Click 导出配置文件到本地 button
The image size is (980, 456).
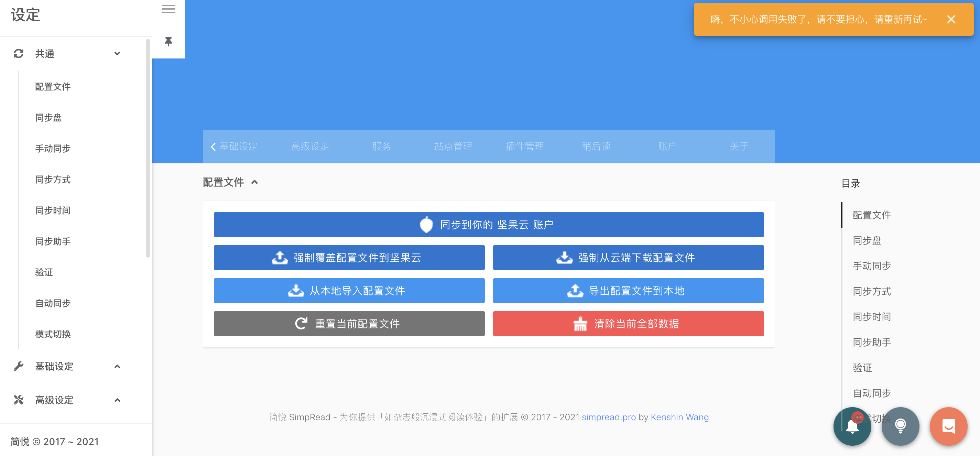coord(628,291)
